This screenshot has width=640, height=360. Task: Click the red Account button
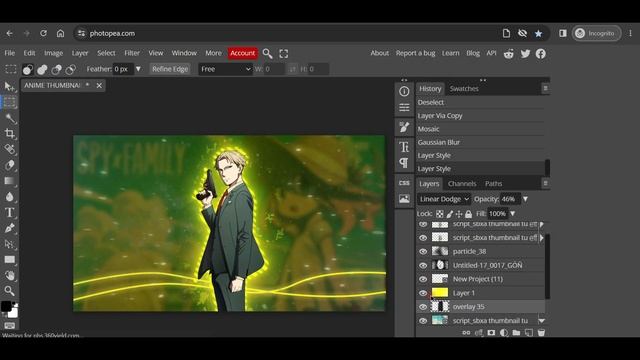242,53
